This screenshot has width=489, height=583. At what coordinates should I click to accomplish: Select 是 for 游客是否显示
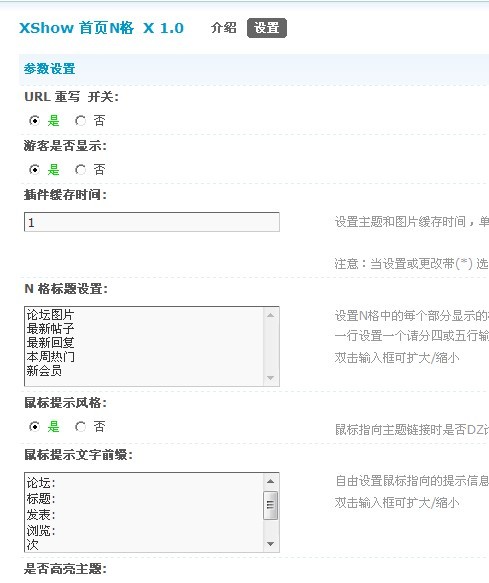coord(35,170)
